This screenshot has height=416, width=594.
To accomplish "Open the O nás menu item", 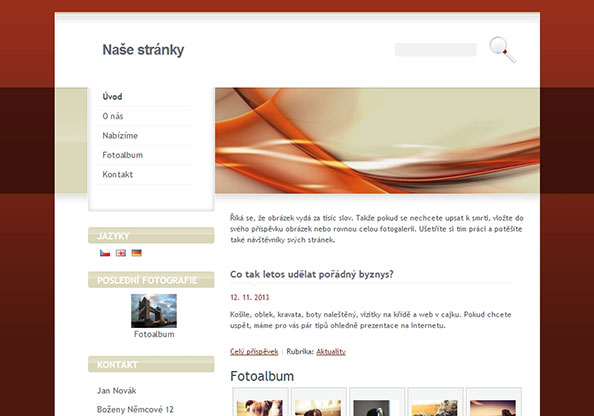I will (x=113, y=116).
